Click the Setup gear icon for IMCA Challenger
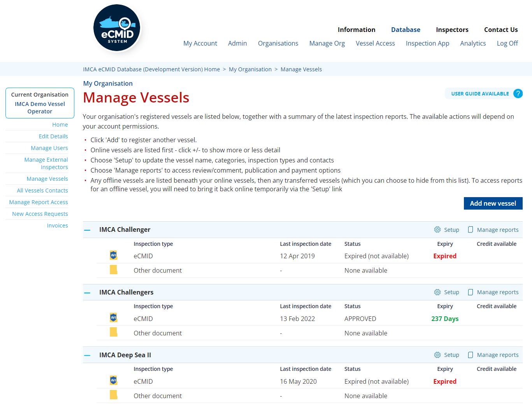Image resolution: width=532 pixels, height=404 pixels. (x=437, y=229)
